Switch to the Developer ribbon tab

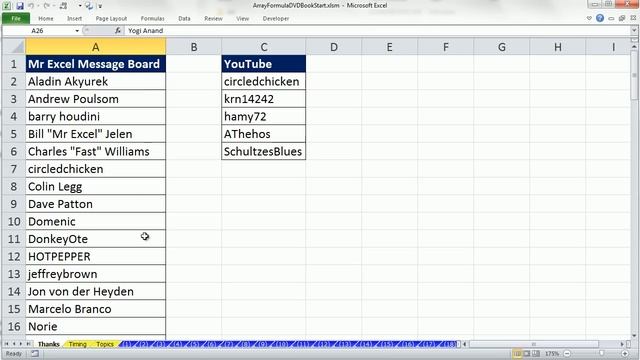pyautogui.click(x=276, y=18)
